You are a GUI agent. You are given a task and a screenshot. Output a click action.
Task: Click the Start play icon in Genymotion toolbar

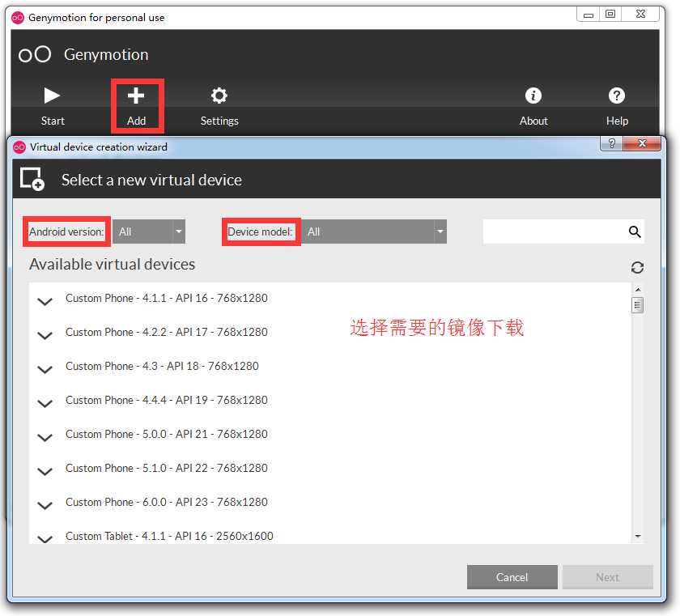point(52,96)
